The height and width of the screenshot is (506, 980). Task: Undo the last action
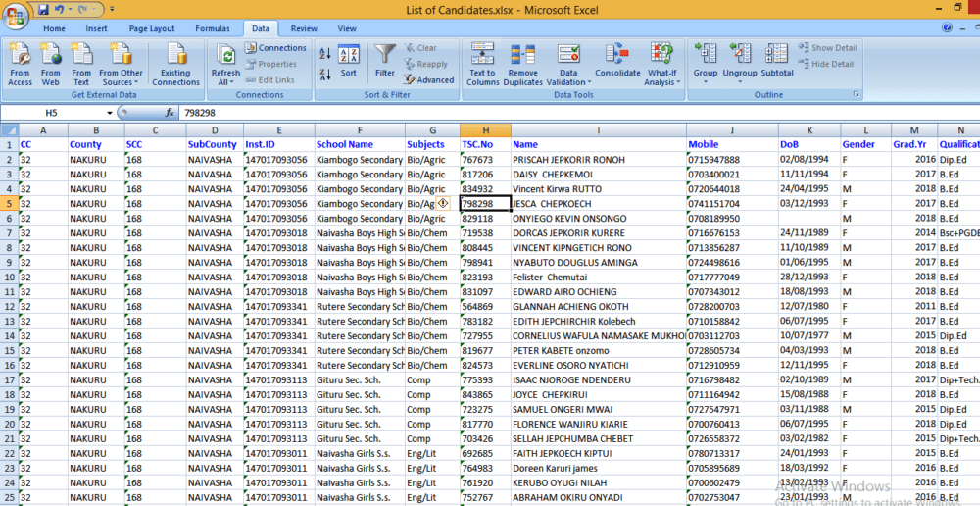(x=60, y=10)
